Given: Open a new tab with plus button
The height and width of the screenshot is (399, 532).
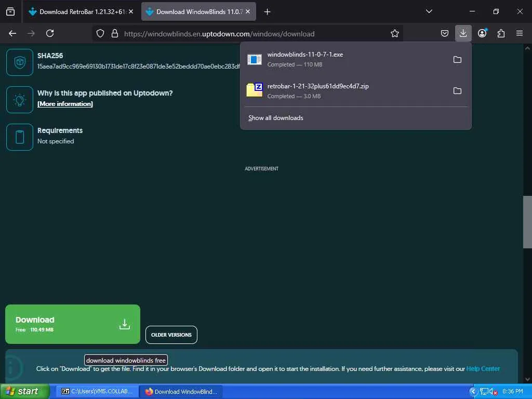Looking at the screenshot, I should click(x=267, y=12).
